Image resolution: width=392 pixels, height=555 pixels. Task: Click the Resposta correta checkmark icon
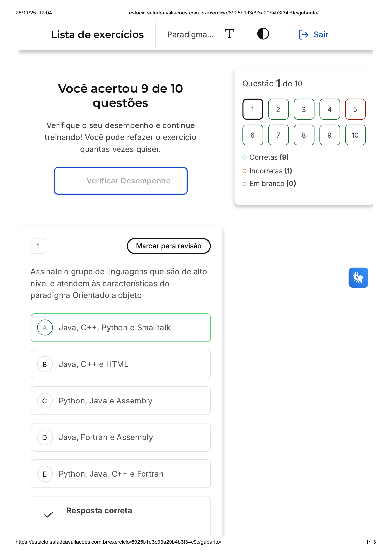[x=49, y=514]
